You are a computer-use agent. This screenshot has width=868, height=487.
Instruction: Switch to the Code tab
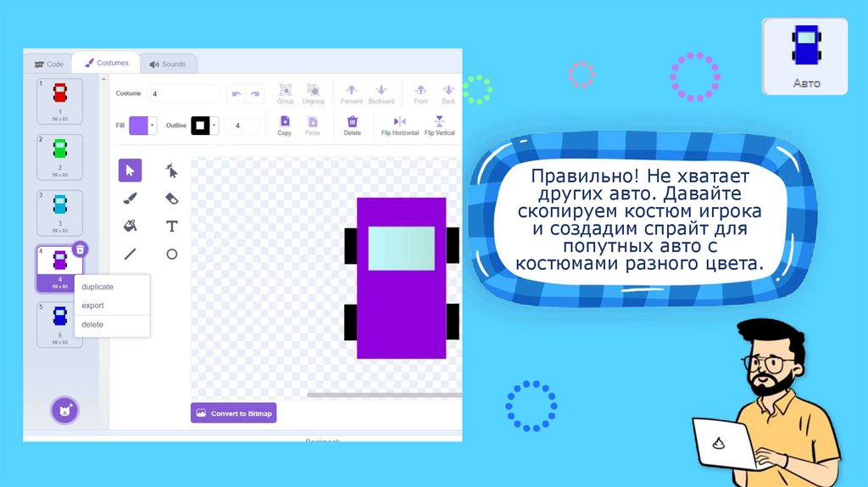[48, 64]
